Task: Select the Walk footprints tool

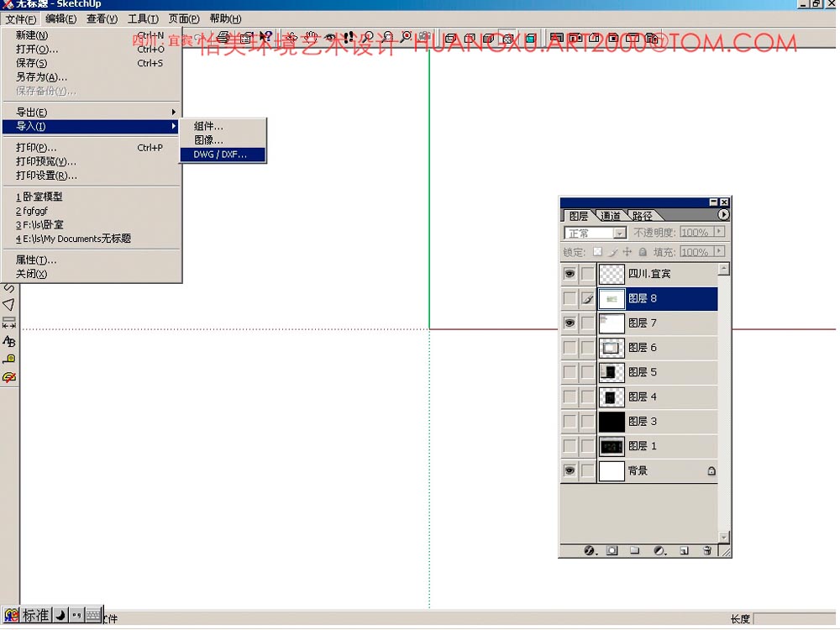Action: [349, 38]
